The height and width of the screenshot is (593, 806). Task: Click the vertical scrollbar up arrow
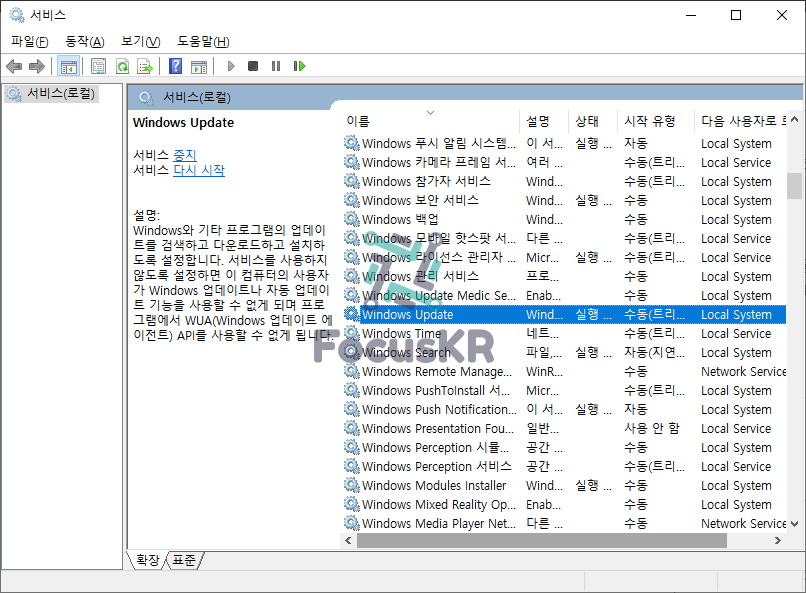tap(794, 120)
